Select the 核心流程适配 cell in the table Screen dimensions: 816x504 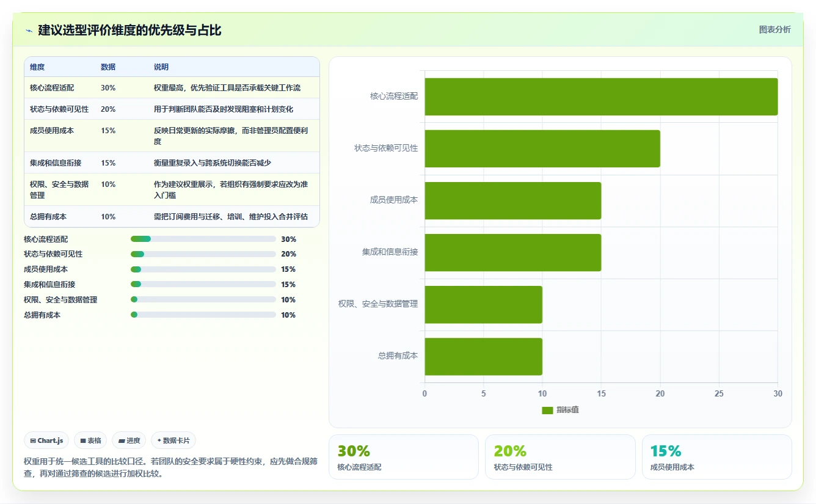click(x=52, y=88)
